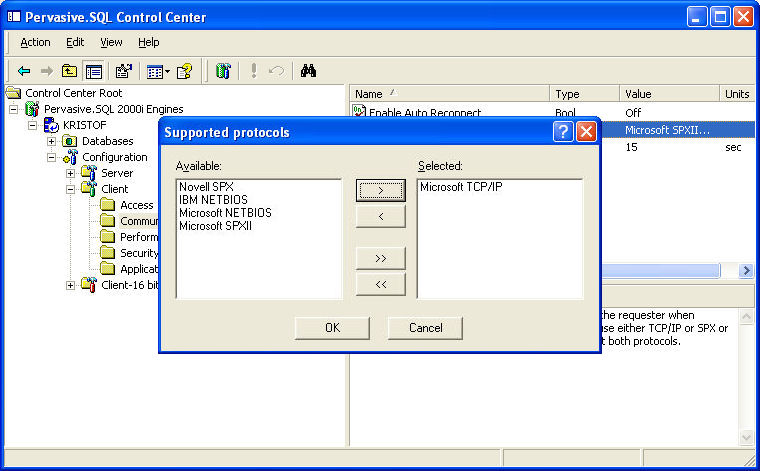Select the Enable Auto Reconnect row

click(x=553, y=112)
